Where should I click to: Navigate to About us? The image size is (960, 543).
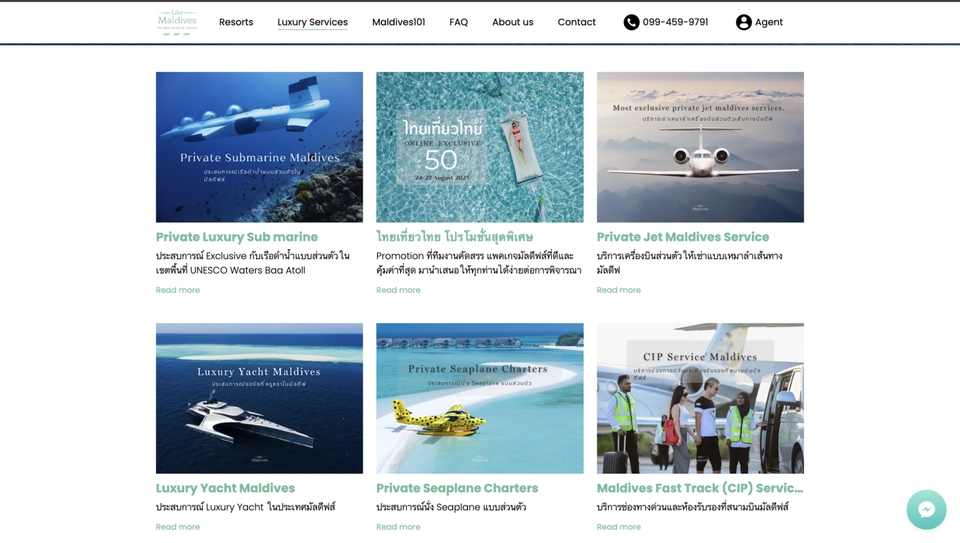tap(512, 22)
